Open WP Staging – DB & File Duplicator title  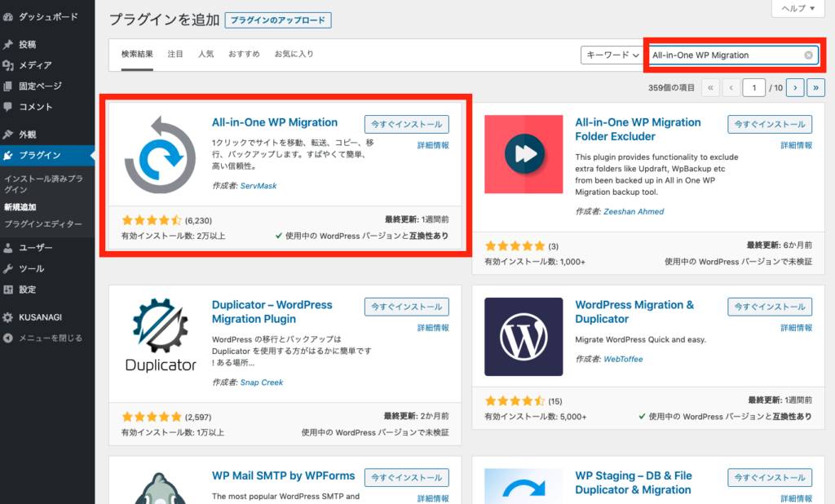[x=634, y=483]
